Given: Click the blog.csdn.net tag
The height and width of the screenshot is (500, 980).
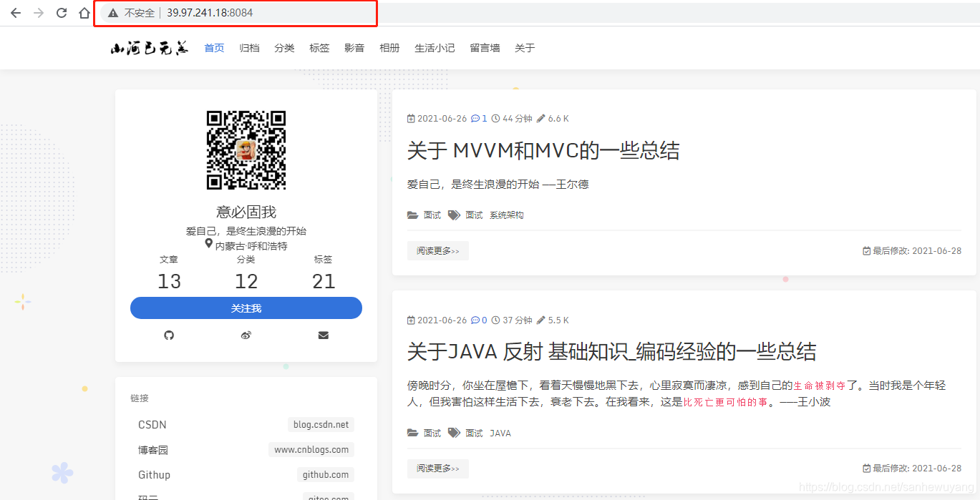Looking at the screenshot, I should [321, 425].
